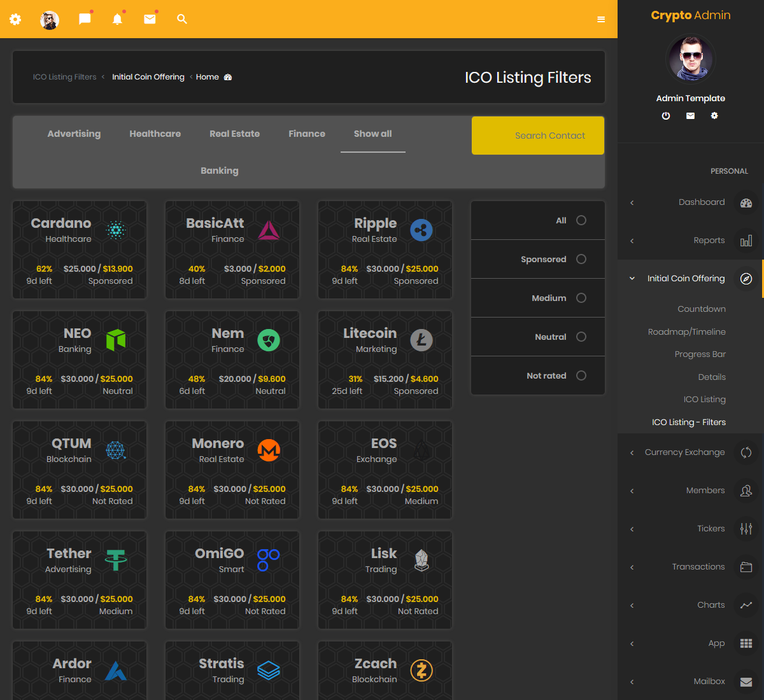Collapse the Initial Coin Offering chevron
Image resolution: width=764 pixels, height=700 pixels.
point(632,279)
